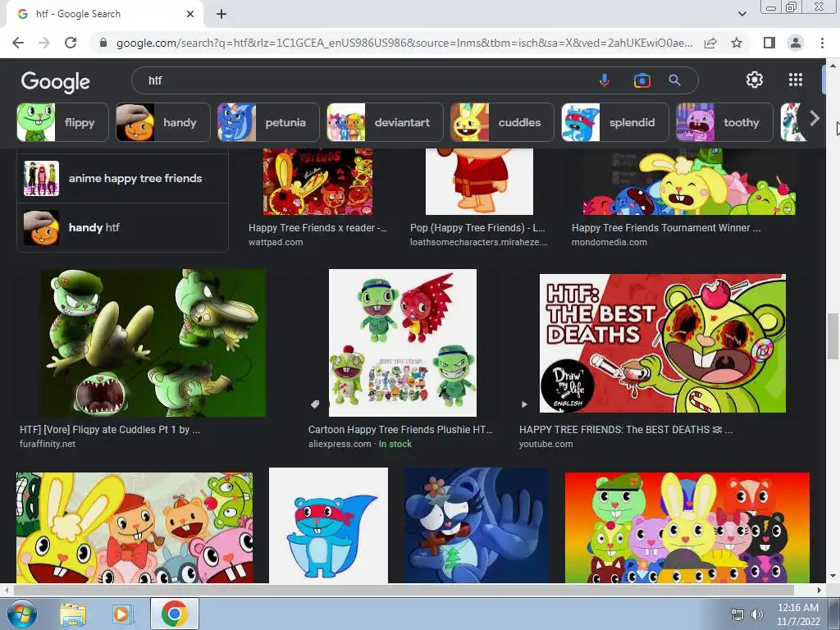Select Chrome in the taskbar
The height and width of the screenshot is (630, 840).
coord(174,614)
